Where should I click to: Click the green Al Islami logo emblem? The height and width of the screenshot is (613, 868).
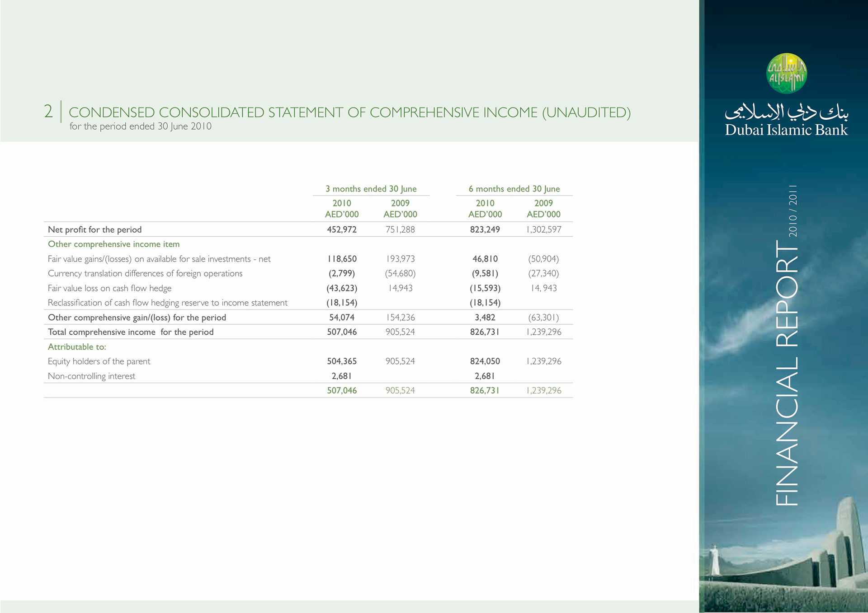tap(786, 74)
